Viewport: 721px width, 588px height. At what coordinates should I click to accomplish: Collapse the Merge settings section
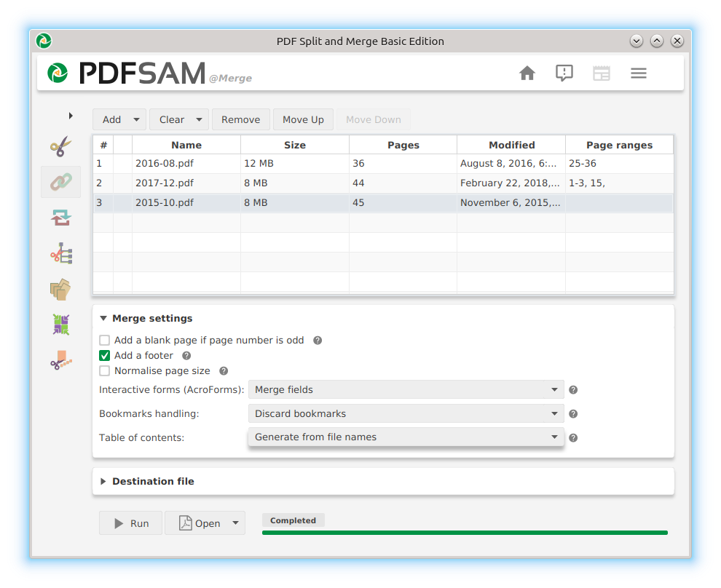tap(103, 318)
